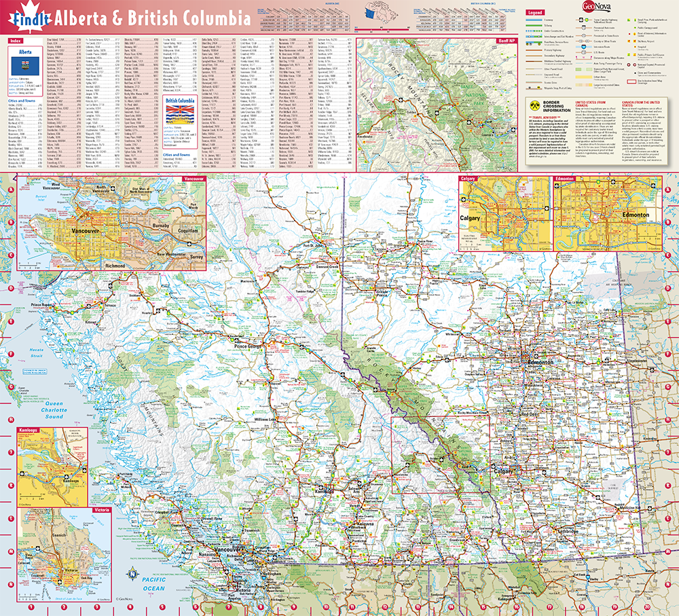679x616 pixels.
Task: Click the 'Alberta & British Columbia' map title
Action: point(152,18)
